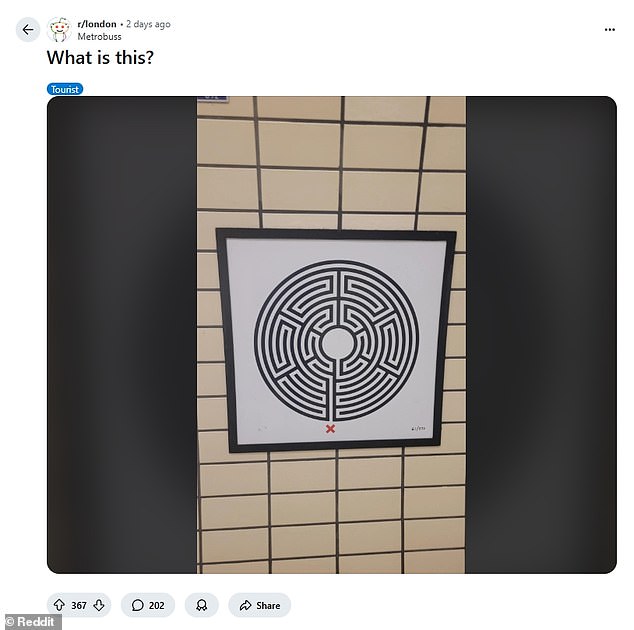Open the labyrinth photo in full view
634x630 pixels.
click(331, 334)
